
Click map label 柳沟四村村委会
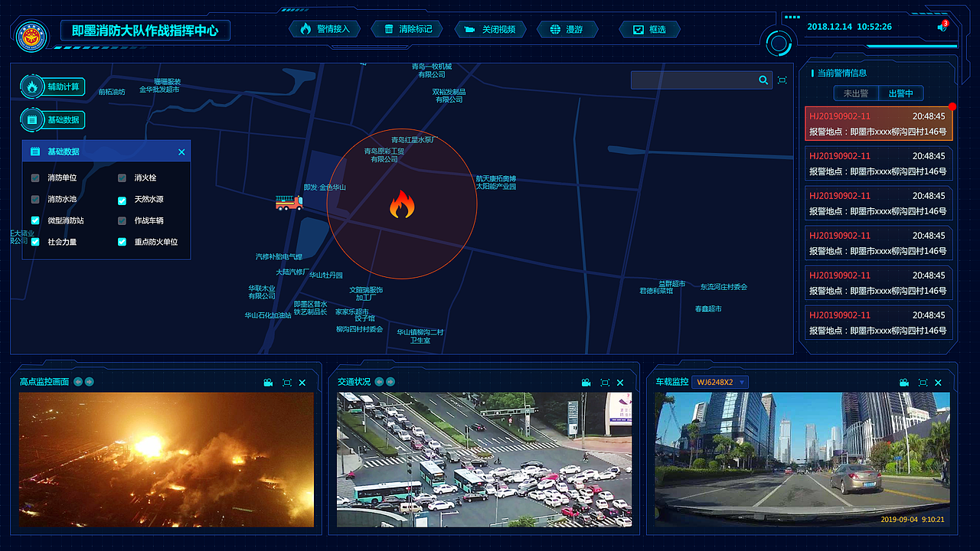coord(359,329)
